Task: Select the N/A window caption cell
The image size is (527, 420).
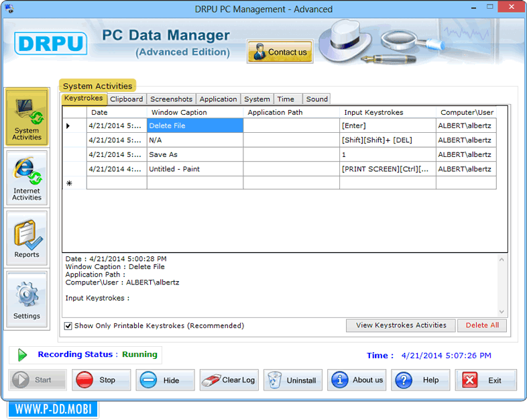Action: [x=195, y=140]
